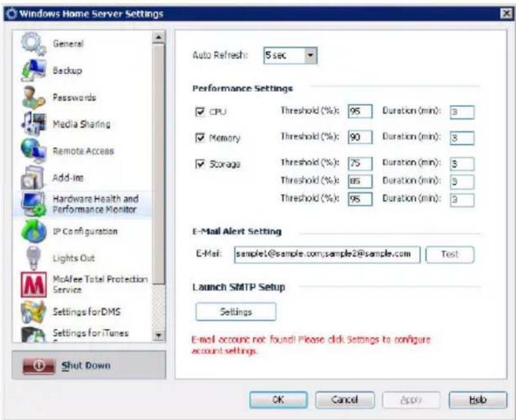Click the sidebar vertical scrollbar thumb
Image resolution: width=516 pixels, height=420 pixels.
pos(159,164)
